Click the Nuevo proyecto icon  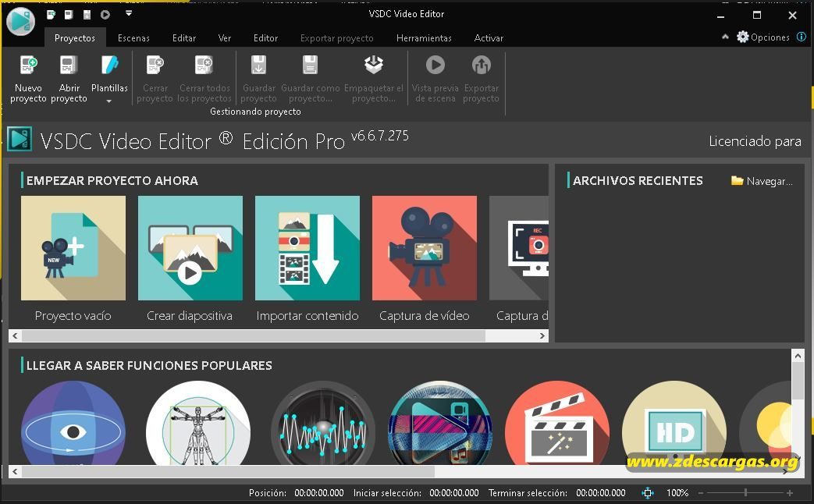click(x=29, y=66)
